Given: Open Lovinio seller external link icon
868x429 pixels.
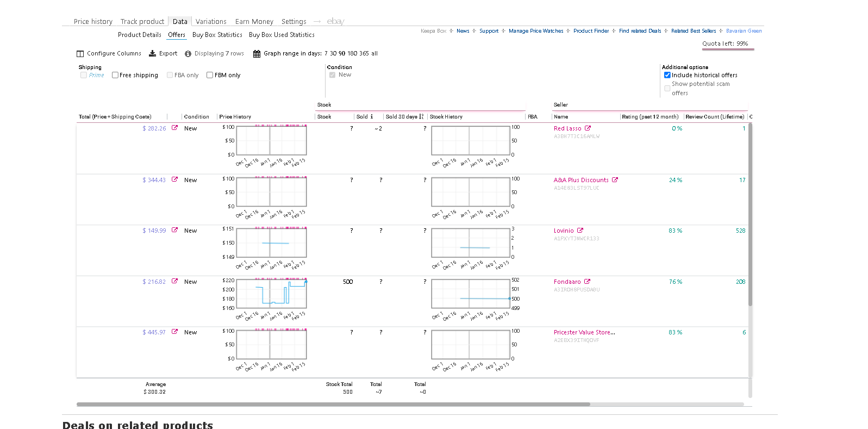Looking at the screenshot, I should (580, 231).
